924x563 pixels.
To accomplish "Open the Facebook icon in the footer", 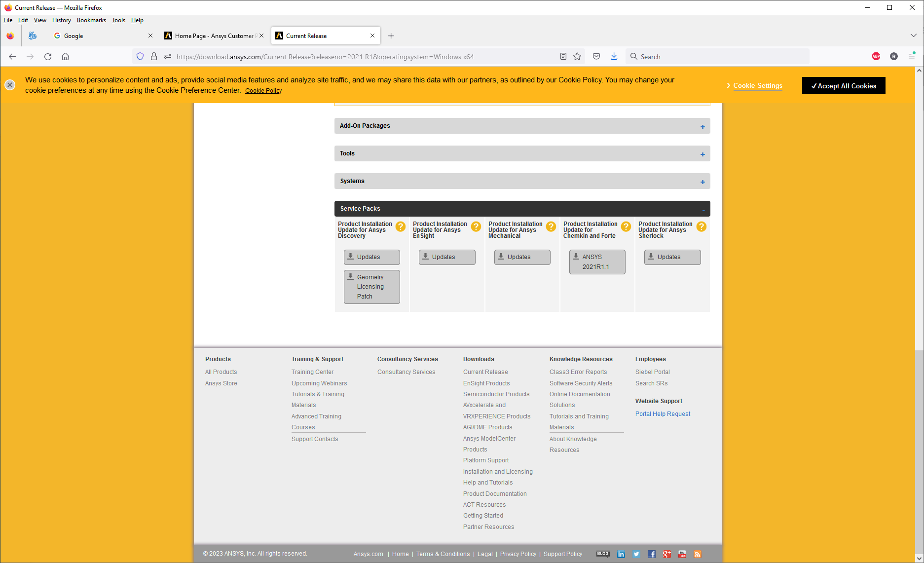I will click(x=652, y=554).
